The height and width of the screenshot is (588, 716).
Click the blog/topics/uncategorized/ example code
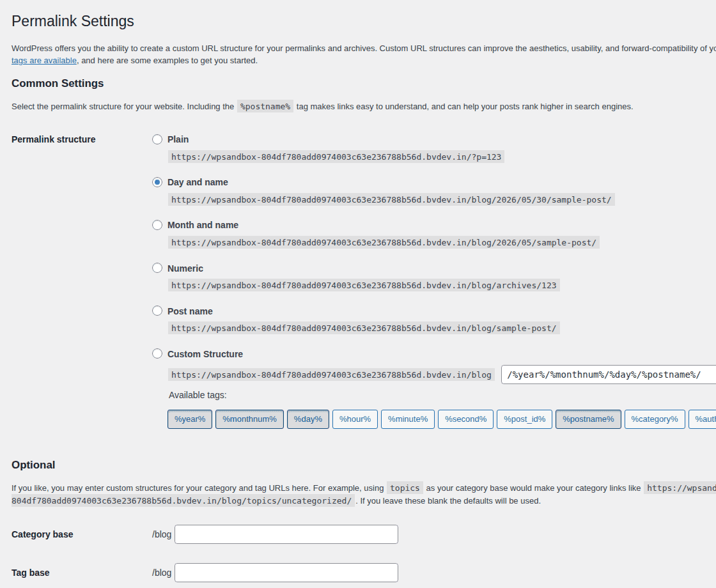pos(183,501)
